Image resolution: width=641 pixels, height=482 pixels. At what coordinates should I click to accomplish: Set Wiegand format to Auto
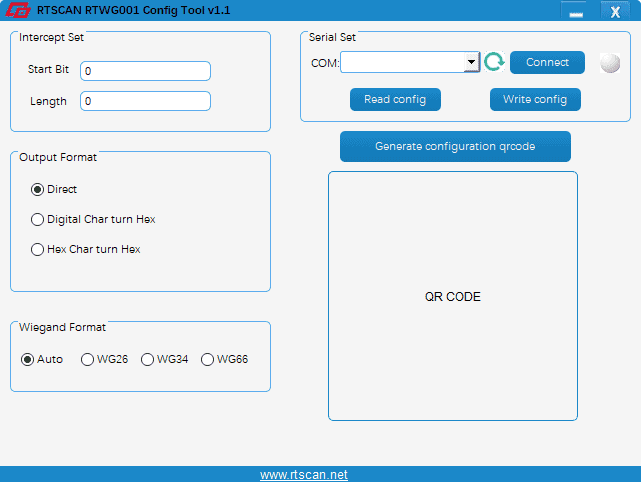pos(28,359)
